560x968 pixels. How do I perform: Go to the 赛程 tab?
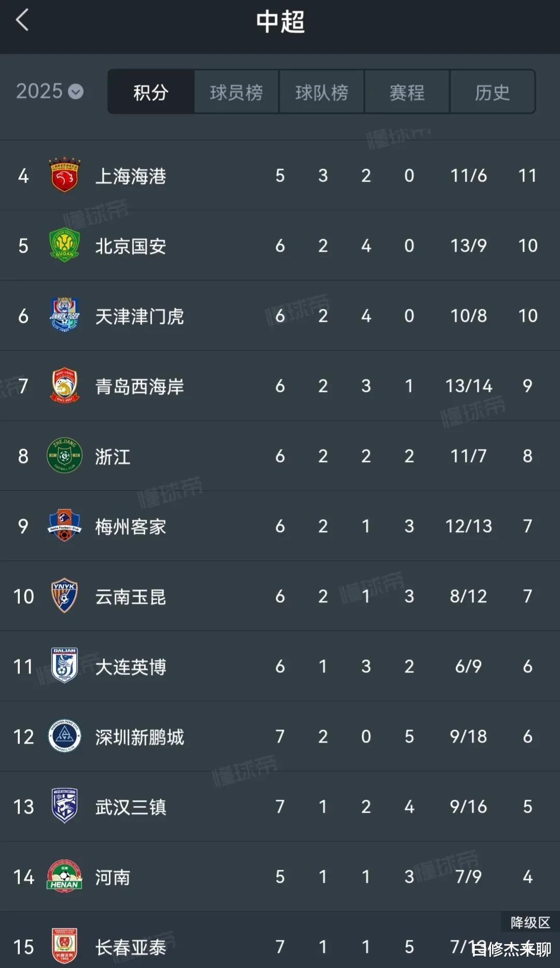[x=407, y=92]
